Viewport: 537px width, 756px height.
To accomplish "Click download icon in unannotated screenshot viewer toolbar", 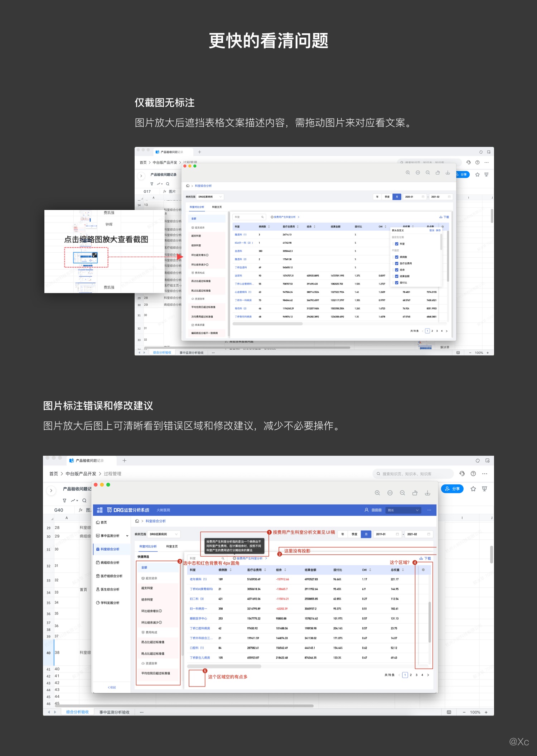I will 447,173.
